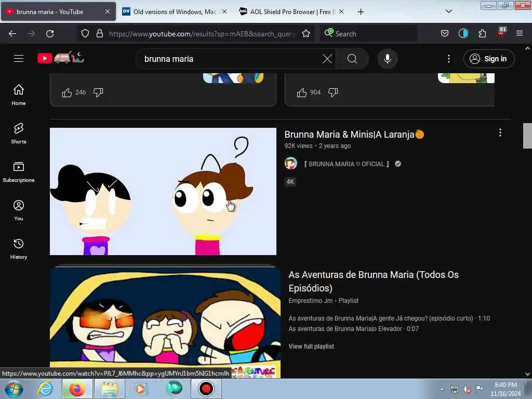This screenshot has width=532, height=399.
Task: Open YouTube settings three-dot menu
Action: pyautogui.click(x=448, y=59)
